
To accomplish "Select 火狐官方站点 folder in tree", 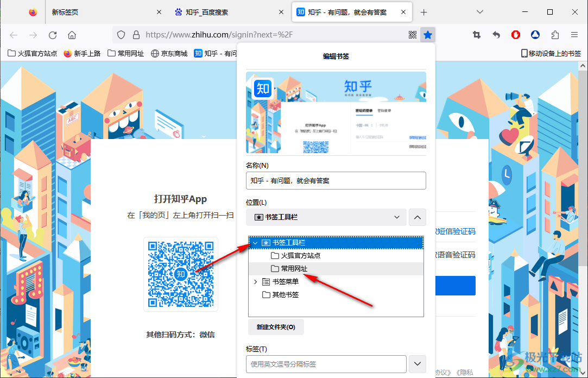I will [336, 256].
